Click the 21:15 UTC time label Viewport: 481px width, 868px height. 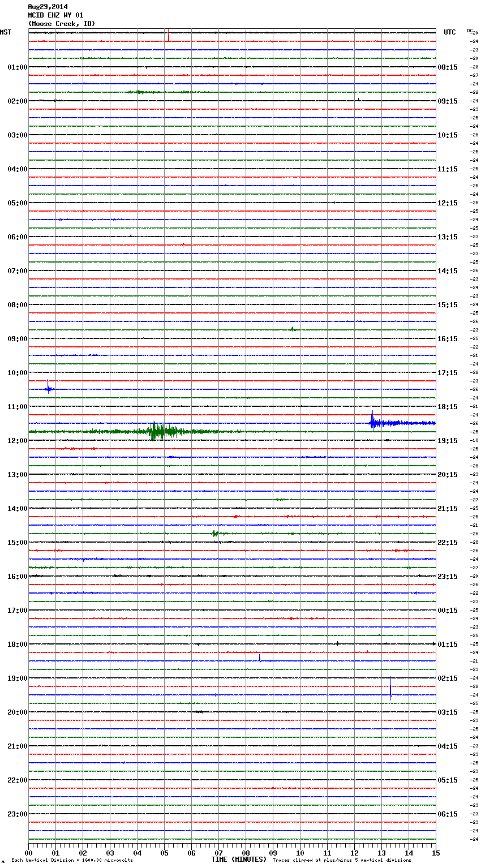point(448,509)
